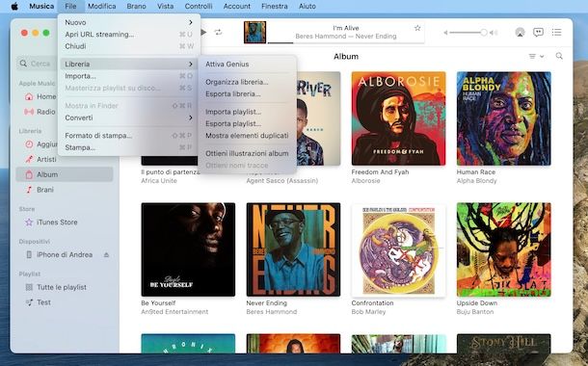The width and height of the screenshot is (588, 366).
Task: Adjust the volume slider knob
Action: [484, 33]
